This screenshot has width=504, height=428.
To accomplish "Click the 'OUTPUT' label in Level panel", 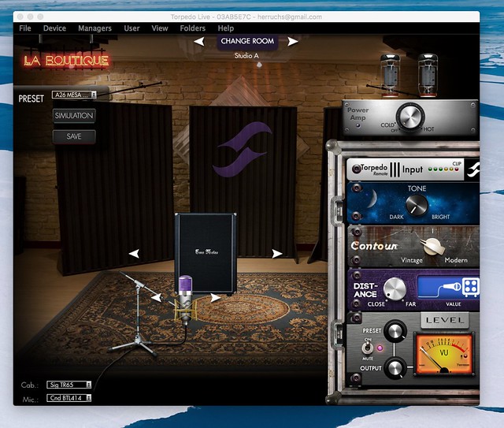I will tap(371, 368).
